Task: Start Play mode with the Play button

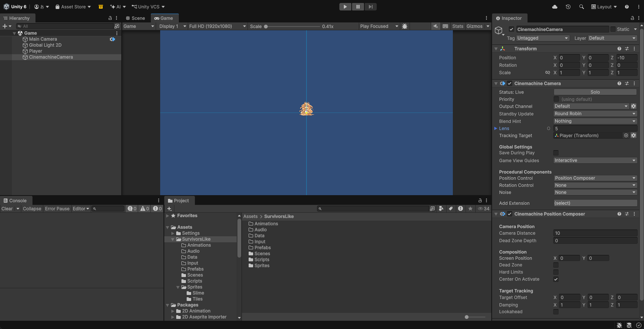Action: point(345,7)
